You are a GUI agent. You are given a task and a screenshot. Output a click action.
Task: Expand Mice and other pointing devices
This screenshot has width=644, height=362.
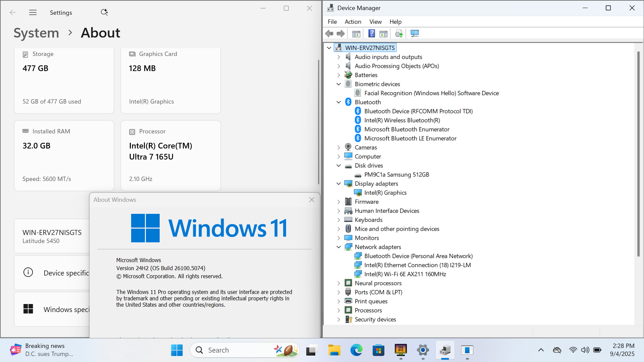coord(338,229)
